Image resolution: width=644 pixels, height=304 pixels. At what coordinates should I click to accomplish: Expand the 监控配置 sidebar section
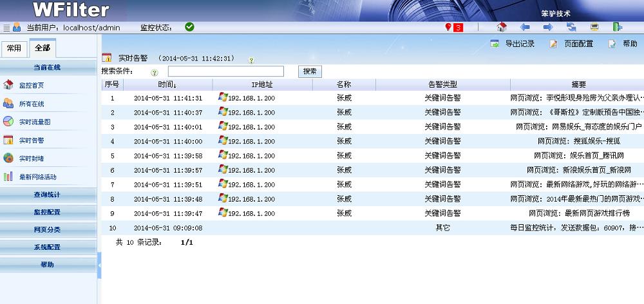(x=48, y=212)
